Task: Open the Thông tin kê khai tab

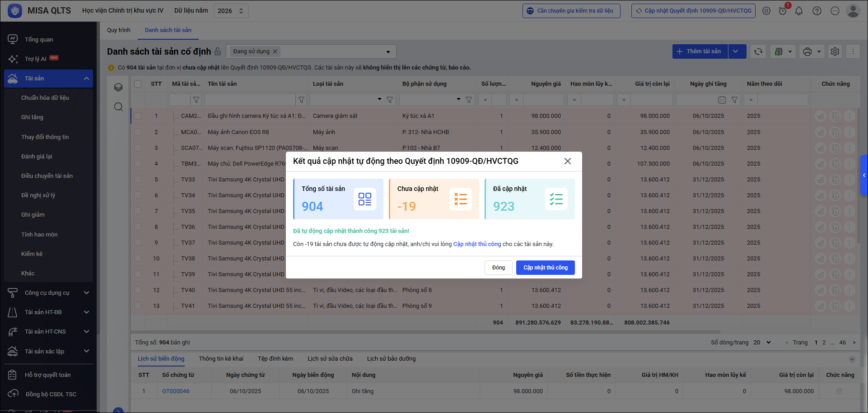Action: (x=221, y=359)
